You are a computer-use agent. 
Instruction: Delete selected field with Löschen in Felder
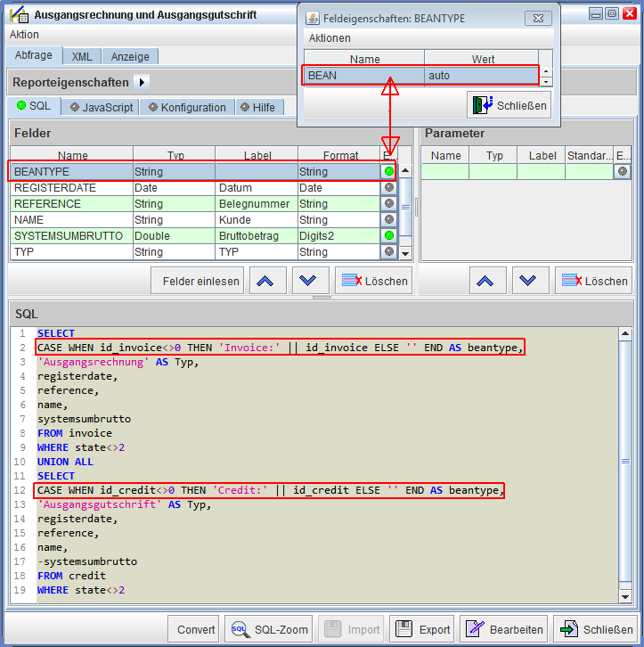(375, 281)
